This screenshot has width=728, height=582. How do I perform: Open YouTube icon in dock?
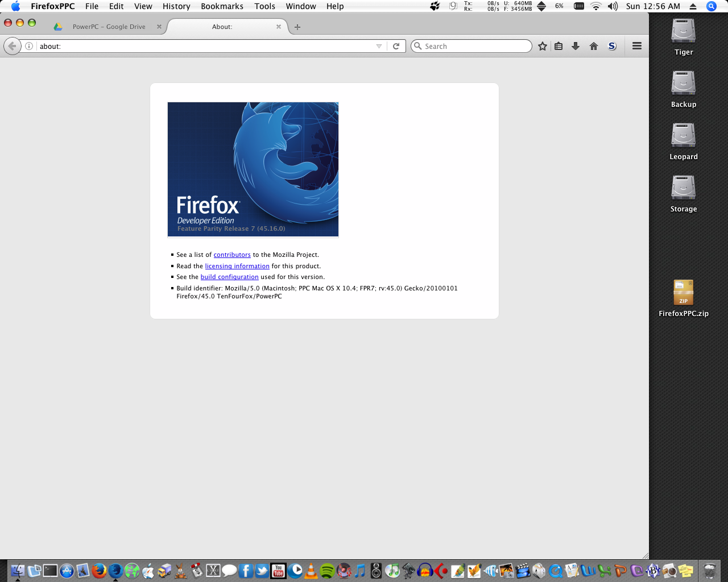point(278,571)
